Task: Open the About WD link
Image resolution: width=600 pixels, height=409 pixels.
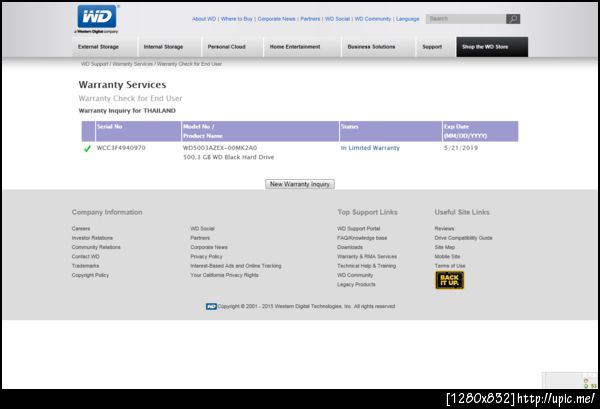Action: click(x=204, y=19)
